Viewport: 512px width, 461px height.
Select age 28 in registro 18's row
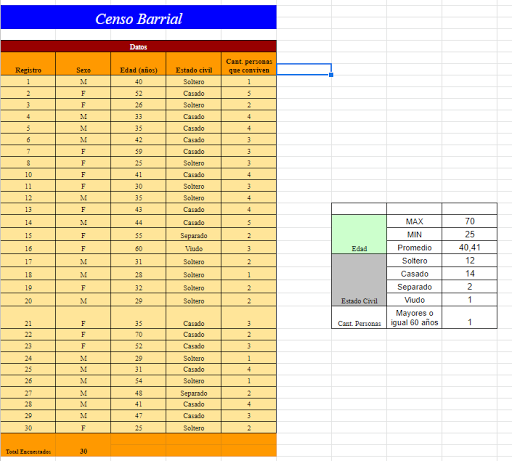coord(138,274)
